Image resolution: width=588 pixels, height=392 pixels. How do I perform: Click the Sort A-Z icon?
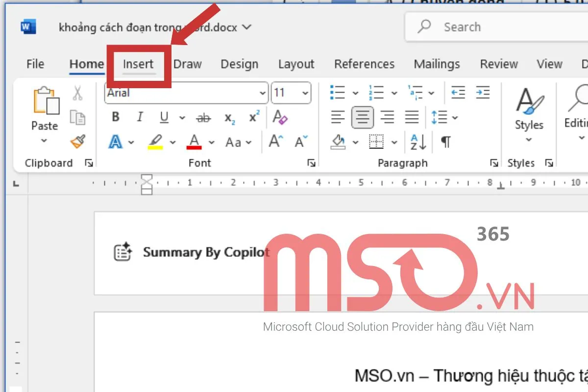(x=418, y=142)
